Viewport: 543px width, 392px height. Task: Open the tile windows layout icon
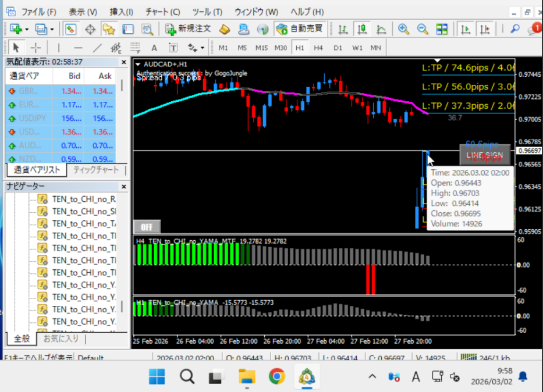[442, 29]
